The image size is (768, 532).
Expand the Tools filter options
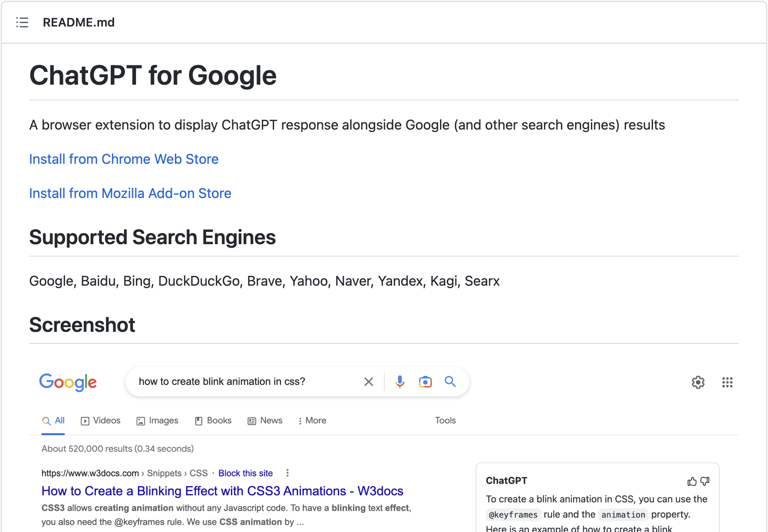point(445,420)
